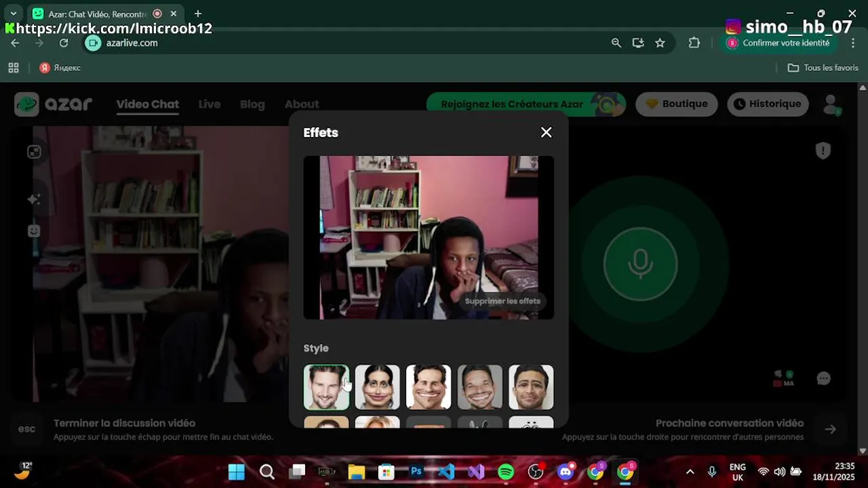Screen dimensions: 868x488
Task: Open the Blog tab
Action: [x=252, y=104]
